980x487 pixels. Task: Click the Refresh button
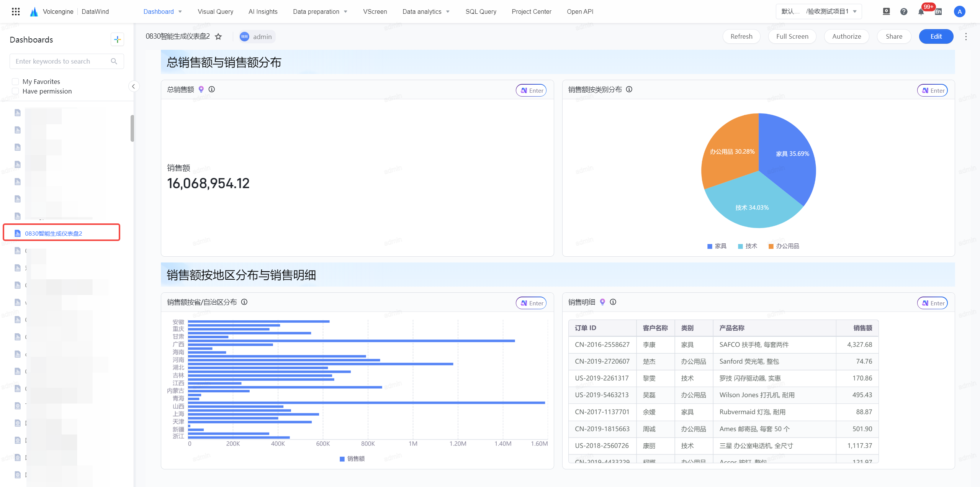[741, 36]
